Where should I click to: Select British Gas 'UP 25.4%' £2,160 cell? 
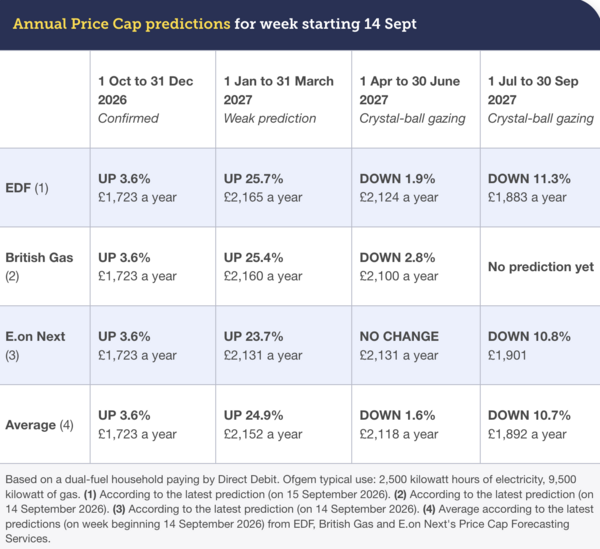(x=283, y=267)
